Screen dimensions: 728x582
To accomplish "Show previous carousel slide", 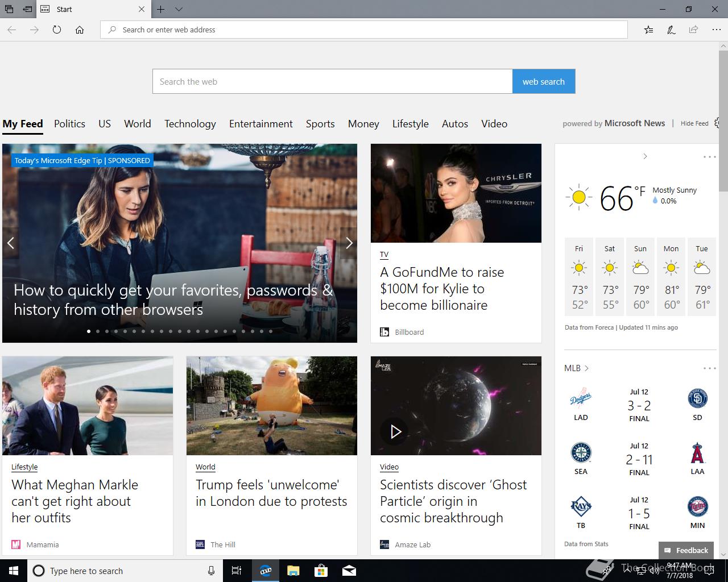I will click(x=10, y=243).
